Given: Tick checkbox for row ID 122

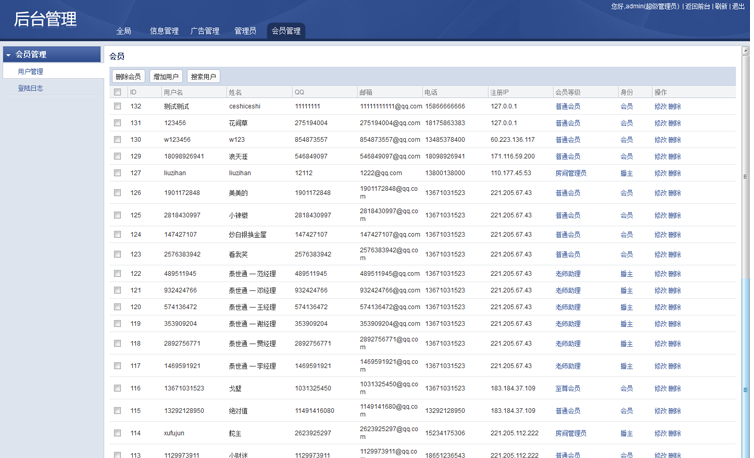Looking at the screenshot, I should click(117, 273).
